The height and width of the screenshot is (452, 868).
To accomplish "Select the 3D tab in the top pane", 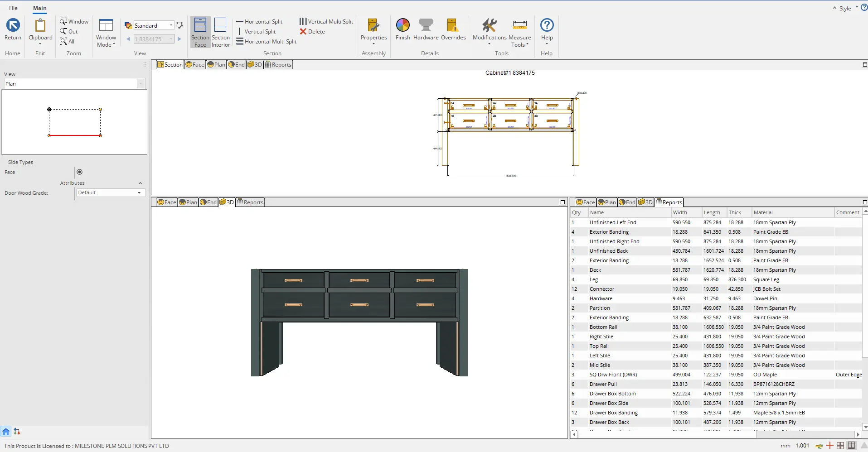I will [x=255, y=64].
